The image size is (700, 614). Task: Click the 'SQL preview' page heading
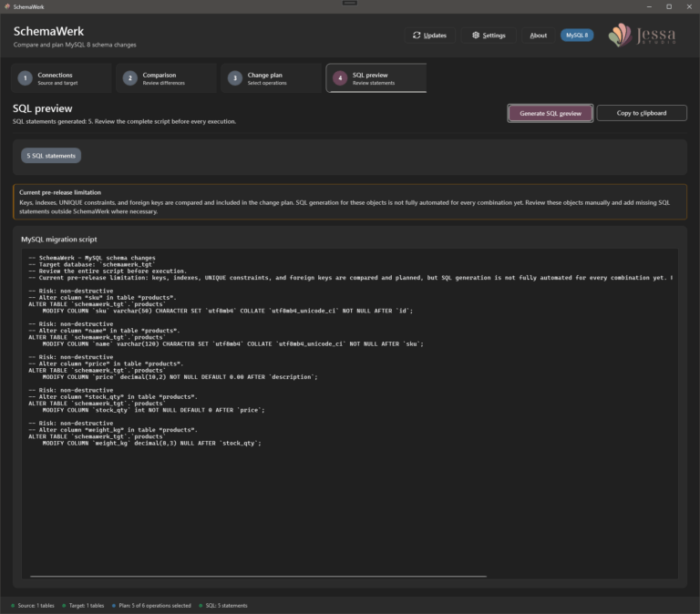pos(43,108)
